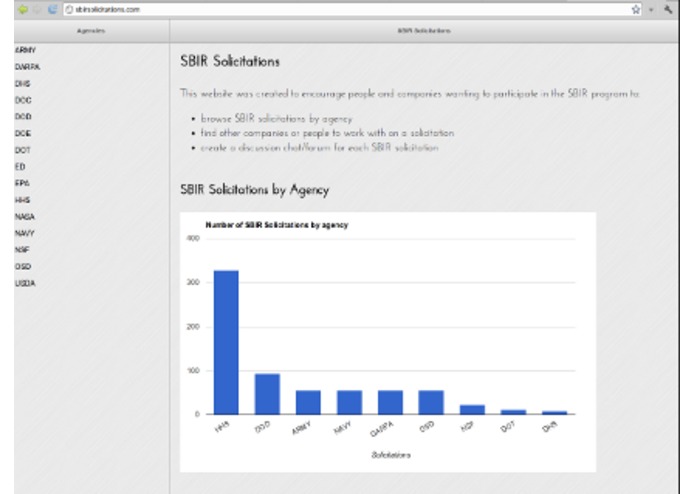
Task: Click chart title 'Number of SBIR Solicitations by agency'
Action: pos(277,225)
